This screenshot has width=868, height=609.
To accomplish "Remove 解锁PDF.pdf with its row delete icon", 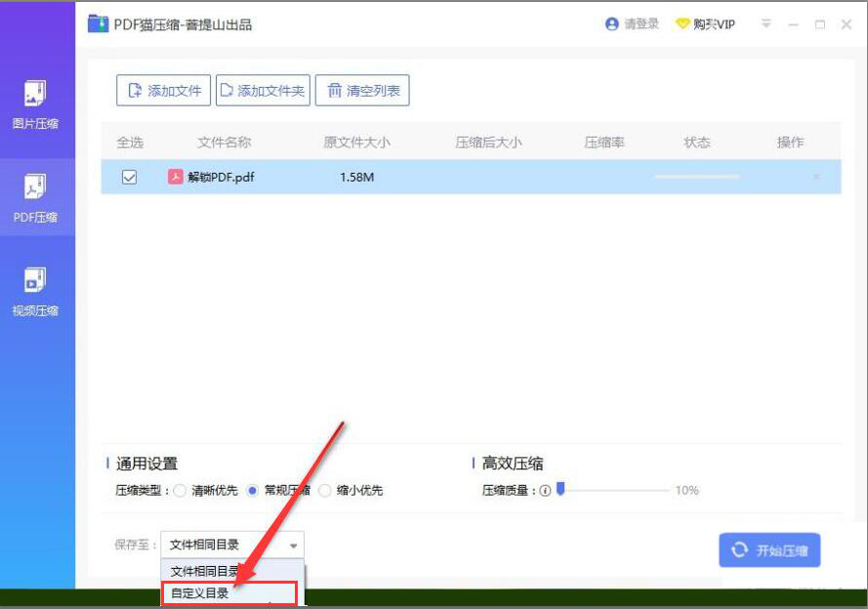I will tap(816, 177).
